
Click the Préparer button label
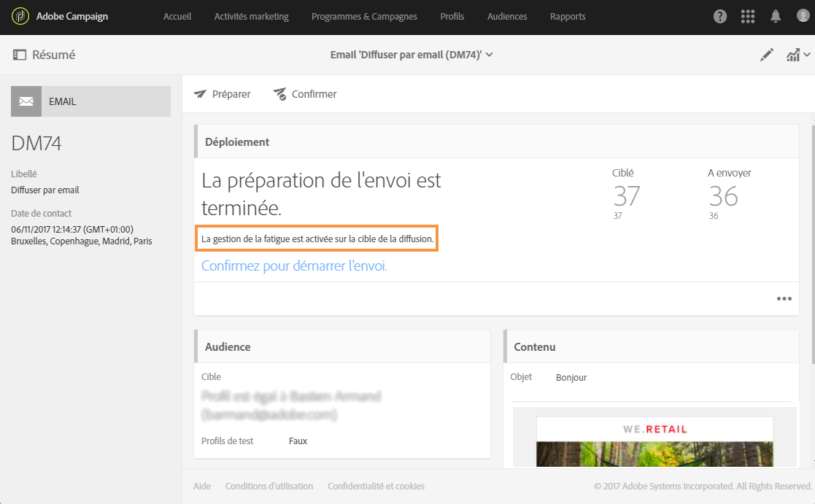[x=231, y=94]
